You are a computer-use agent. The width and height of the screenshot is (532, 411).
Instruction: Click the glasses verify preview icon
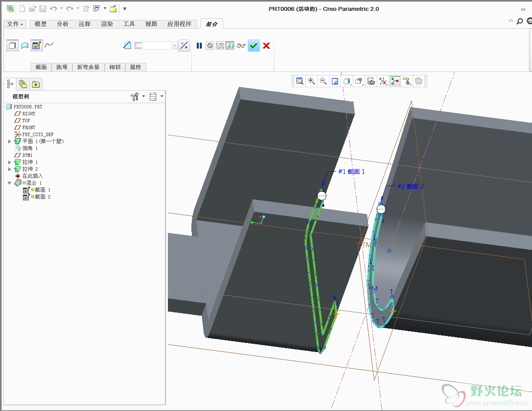(x=241, y=46)
